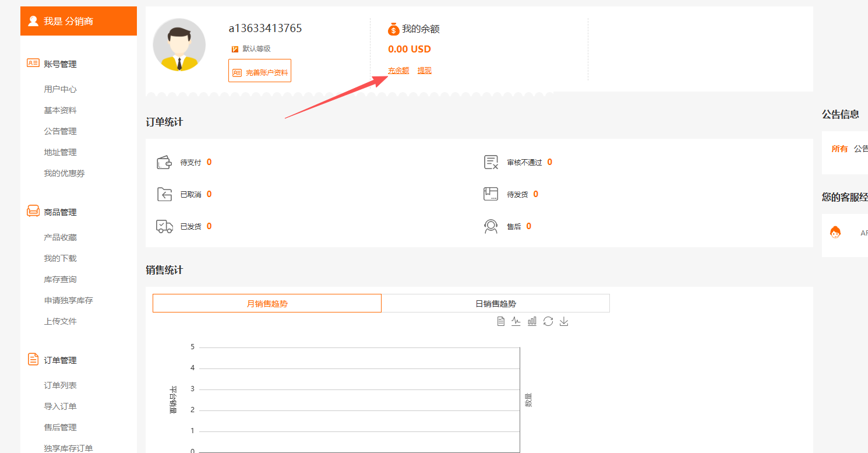The image size is (868, 453).
Task: Click the 商品管理 section heading
Action: point(60,212)
